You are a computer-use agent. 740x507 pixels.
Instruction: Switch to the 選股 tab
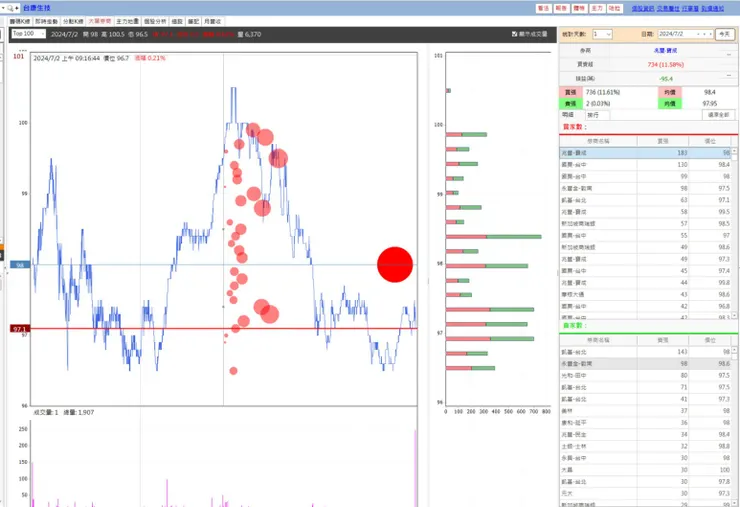tap(177, 21)
